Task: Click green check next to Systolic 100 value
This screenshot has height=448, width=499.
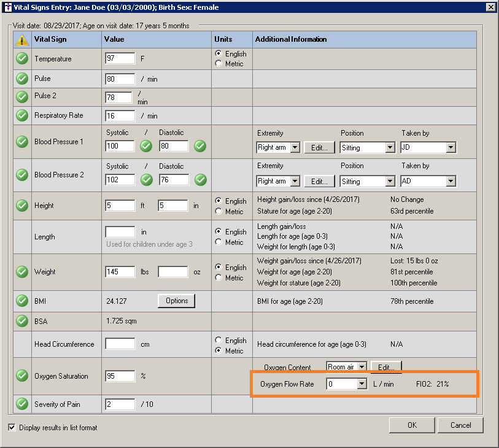Action: click(x=146, y=147)
